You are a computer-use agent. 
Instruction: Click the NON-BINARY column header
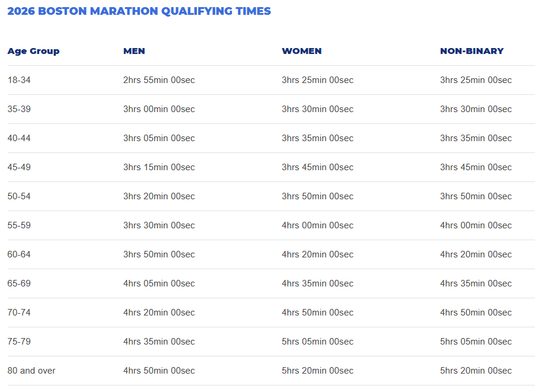click(x=472, y=51)
